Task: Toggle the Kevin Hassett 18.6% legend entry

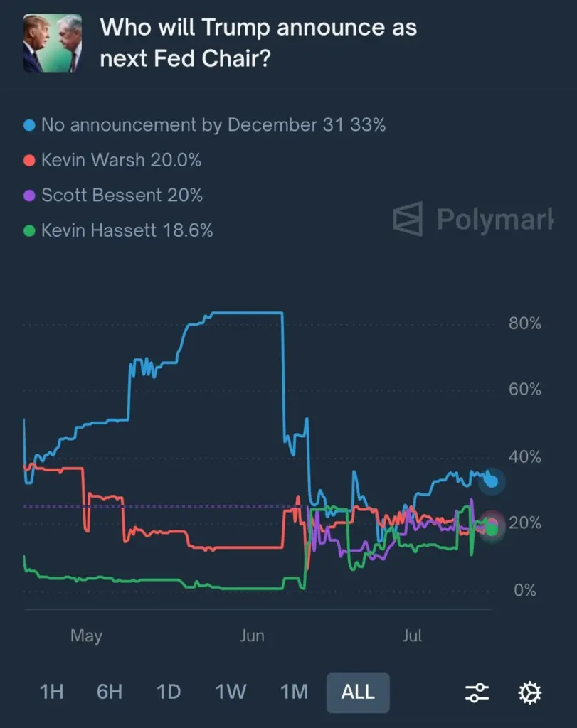Action: pyautogui.click(x=127, y=230)
